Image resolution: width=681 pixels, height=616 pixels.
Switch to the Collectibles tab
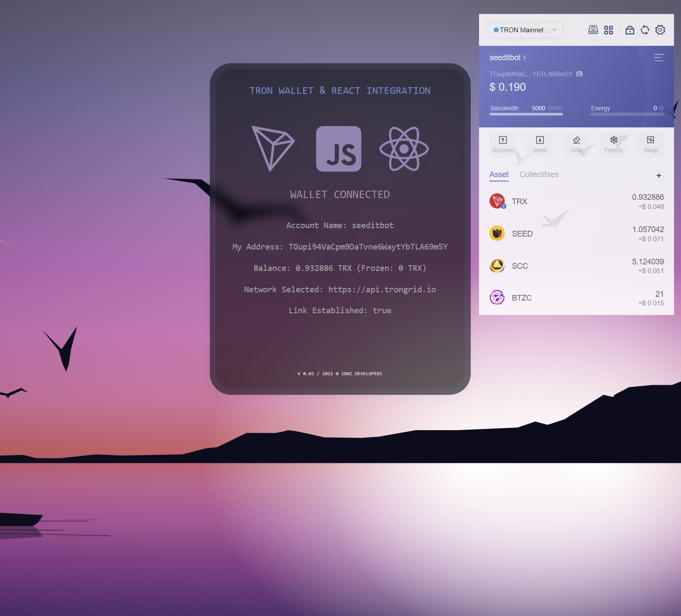click(539, 175)
